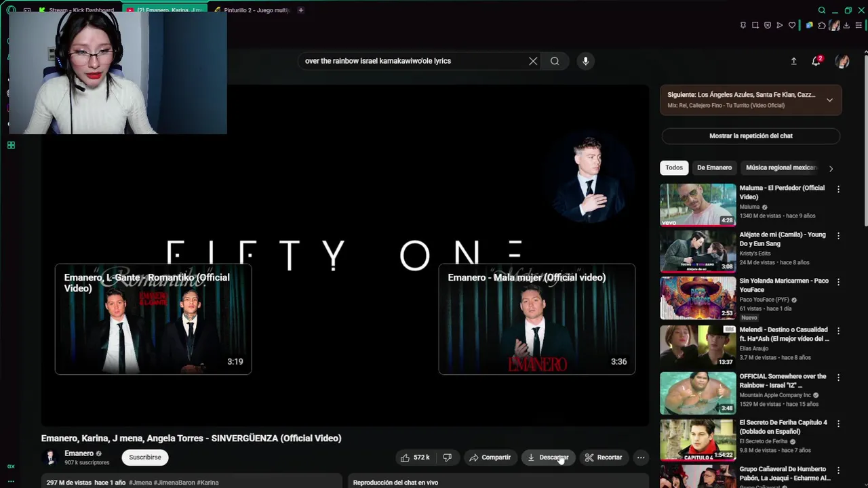Like the video with 572 k thumbs up
Viewport: 868px width, 488px height.
[415, 457]
